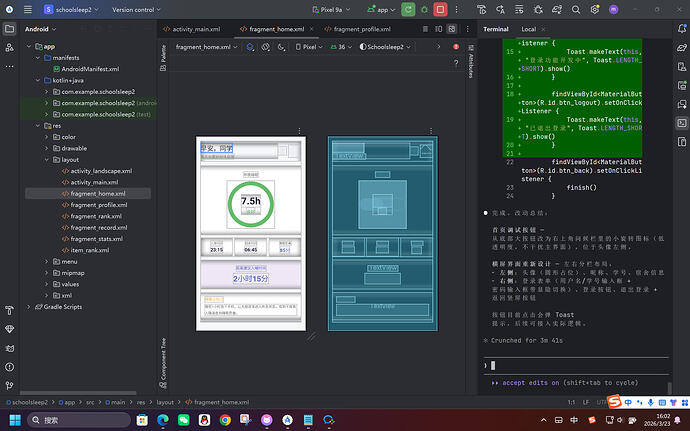
Task: Open AndroidManifest.xml in project tree
Action: pos(90,69)
